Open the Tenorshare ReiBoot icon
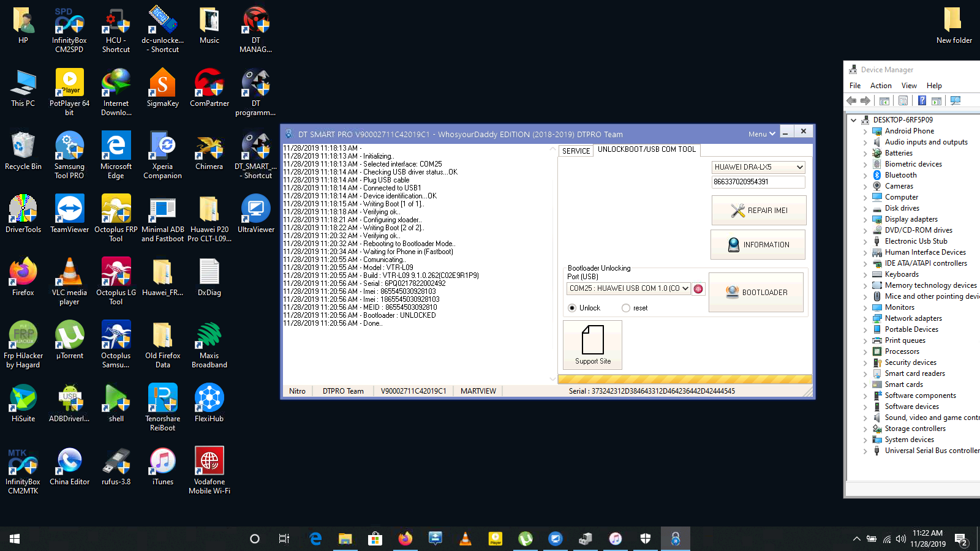Image resolution: width=980 pixels, height=551 pixels. [162, 408]
